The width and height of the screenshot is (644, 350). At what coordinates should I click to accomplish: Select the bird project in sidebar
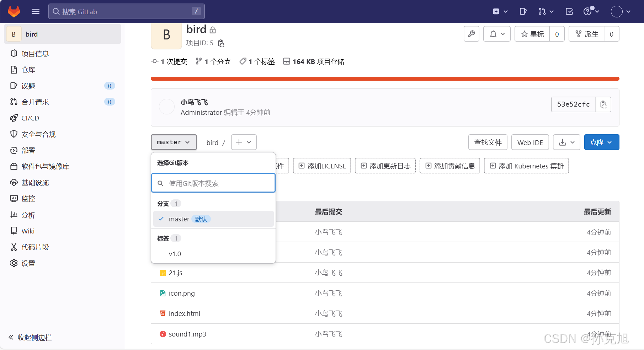click(63, 34)
